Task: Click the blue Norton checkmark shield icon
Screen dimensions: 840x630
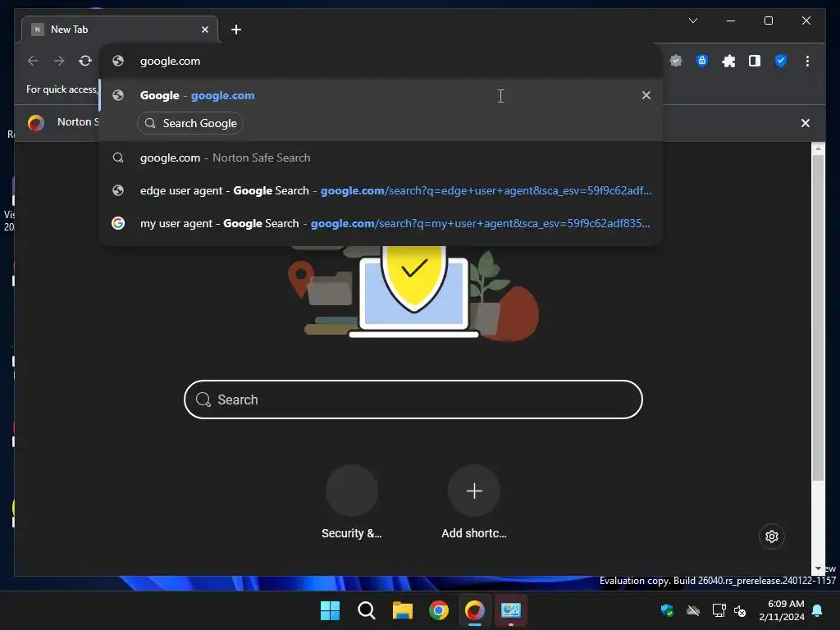Action: [x=781, y=61]
